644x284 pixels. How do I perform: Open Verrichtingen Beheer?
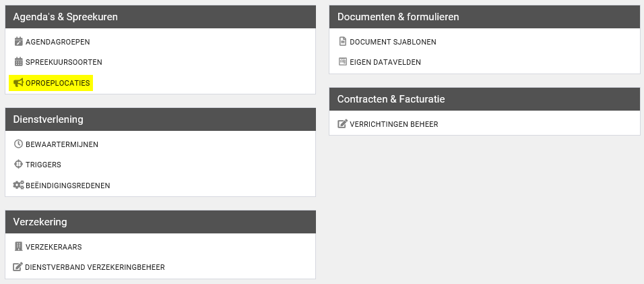point(393,124)
